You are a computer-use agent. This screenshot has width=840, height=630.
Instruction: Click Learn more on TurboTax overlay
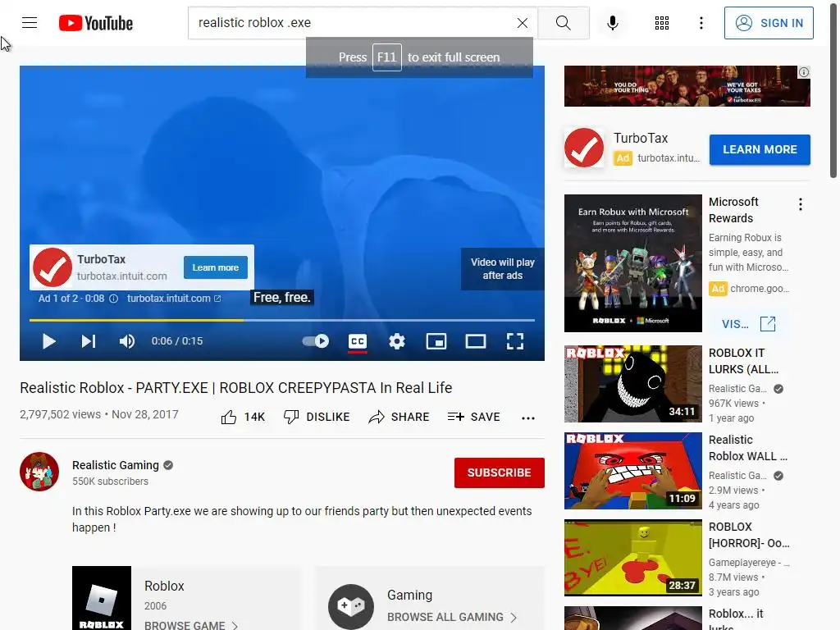(x=216, y=267)
